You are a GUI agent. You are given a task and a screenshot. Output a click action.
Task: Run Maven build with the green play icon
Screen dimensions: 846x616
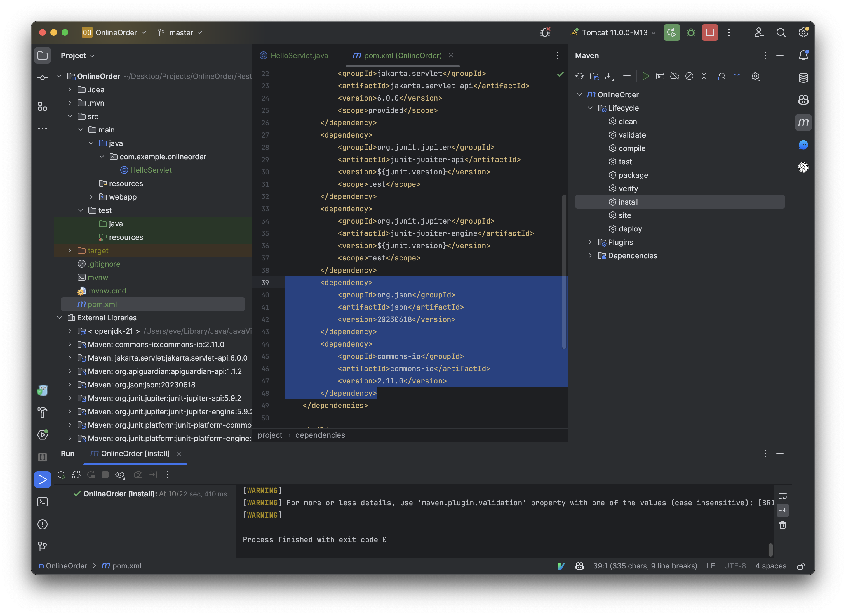(646, 76)
